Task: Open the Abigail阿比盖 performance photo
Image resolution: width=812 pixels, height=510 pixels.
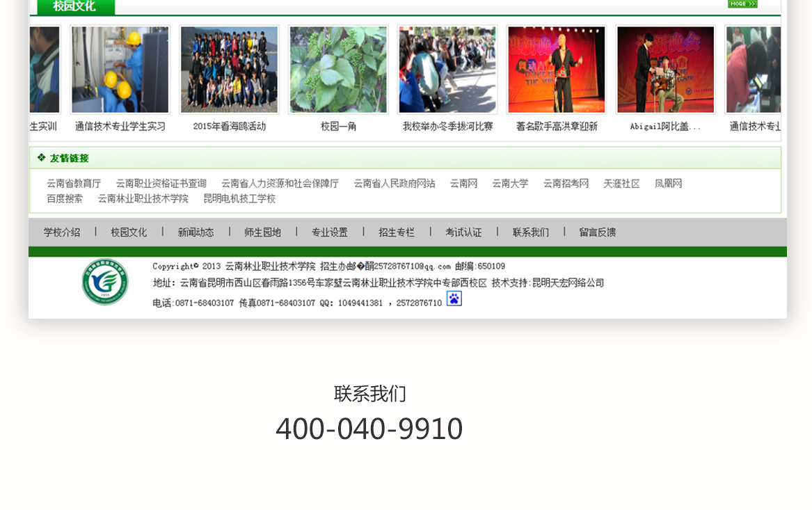Action: tap(665, 70)
